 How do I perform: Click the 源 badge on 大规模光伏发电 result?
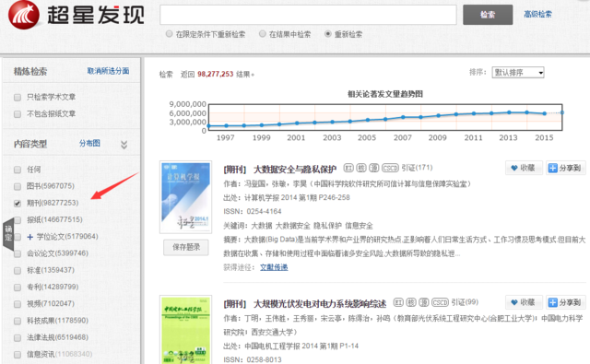pyautogui.click(x=424, y=302)
